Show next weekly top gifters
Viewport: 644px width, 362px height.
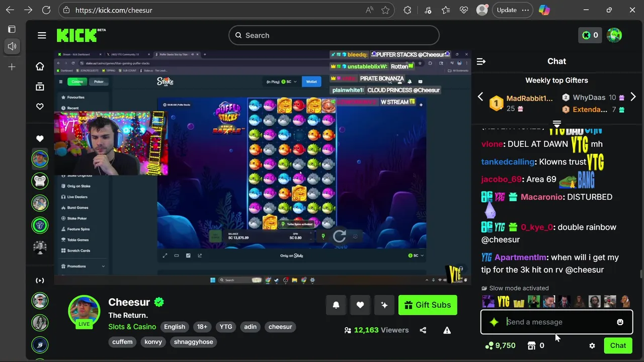coord(633,97)
